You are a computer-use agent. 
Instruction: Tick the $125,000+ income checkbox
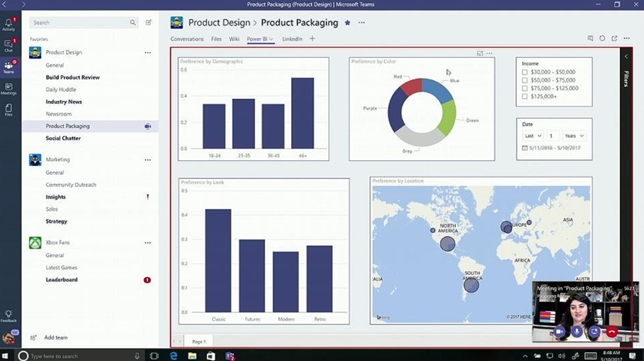(x=525, y=97)
